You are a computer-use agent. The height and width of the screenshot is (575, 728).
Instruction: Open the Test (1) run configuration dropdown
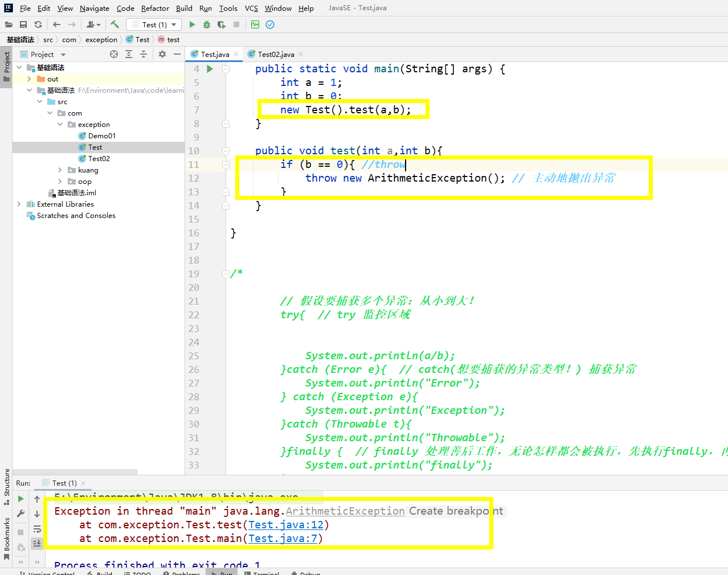tap(154, 24)
